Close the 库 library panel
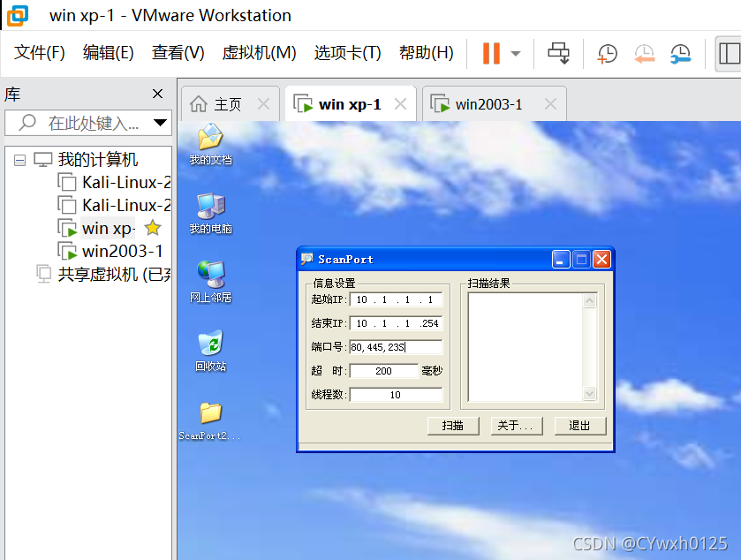Screen dimensions: 741x560 pos(158,94)
